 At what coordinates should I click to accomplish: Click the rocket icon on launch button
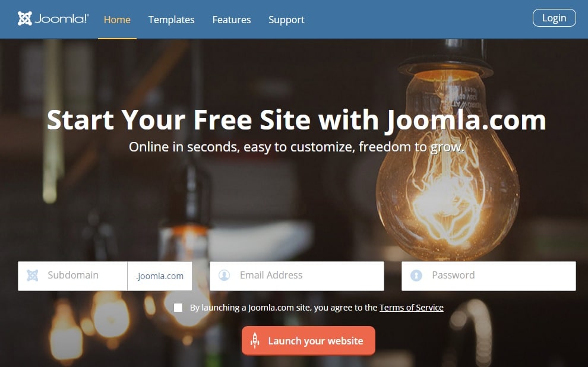255,341
